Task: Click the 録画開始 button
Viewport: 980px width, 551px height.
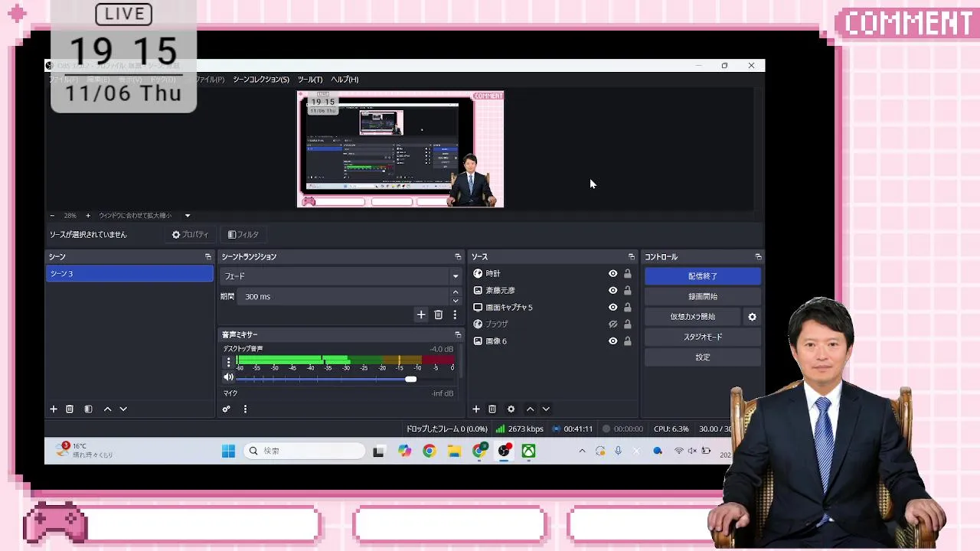Action: [x=703, y=297]
